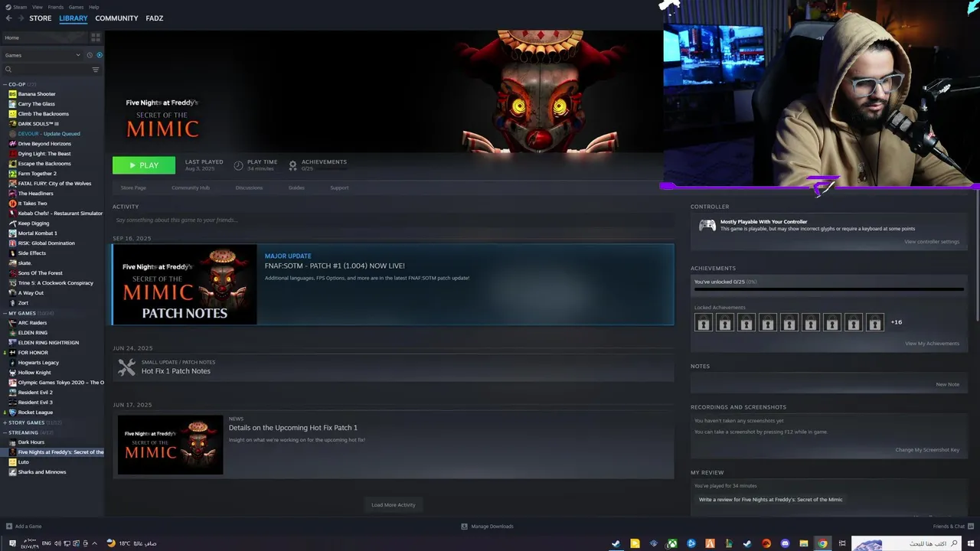Go back using the back arrow
This screenshot has height=551, width=980.
[9, 18]
